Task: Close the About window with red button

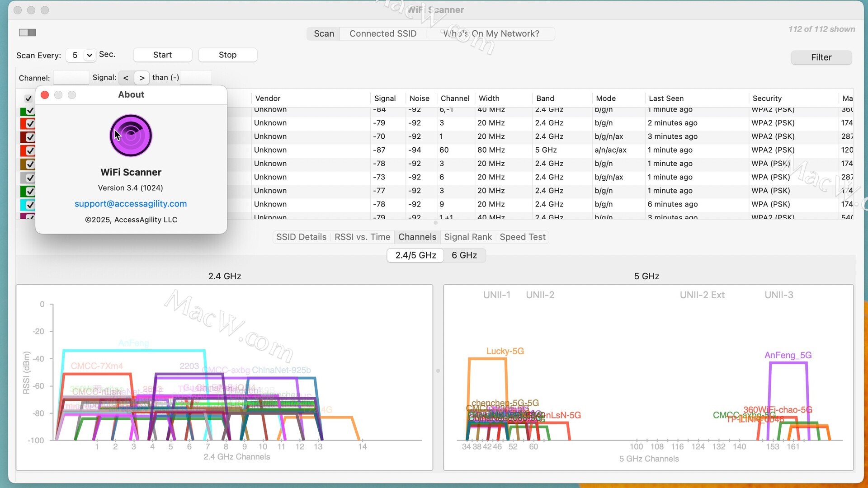Action: click(x=45, y=95)
